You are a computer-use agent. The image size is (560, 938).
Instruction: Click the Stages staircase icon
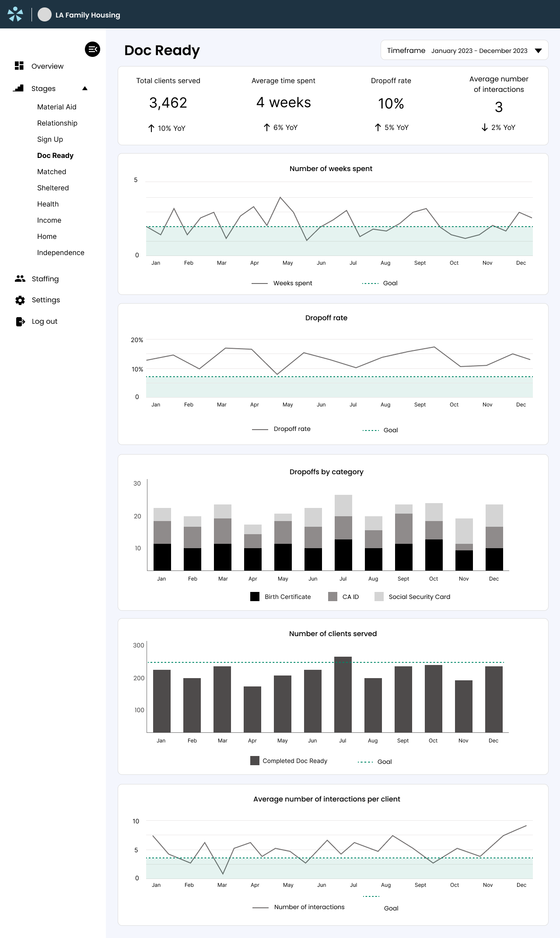pyautogui.click(x=18, y=88)
